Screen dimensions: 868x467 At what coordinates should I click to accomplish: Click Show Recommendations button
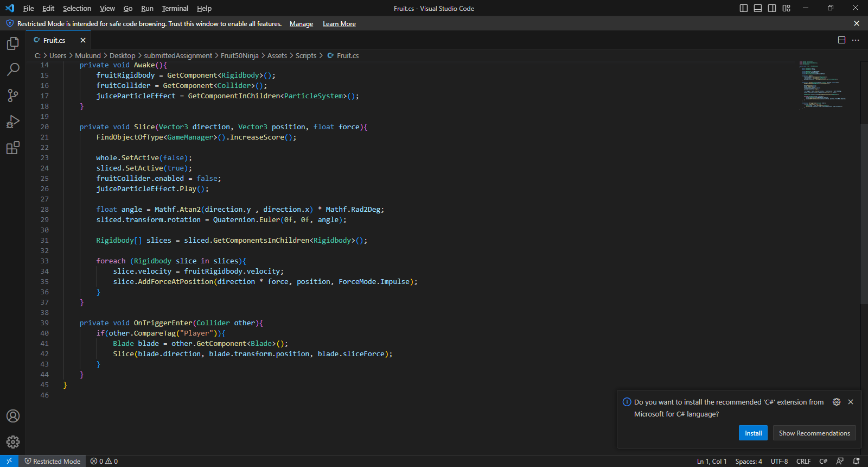(814, 433)
